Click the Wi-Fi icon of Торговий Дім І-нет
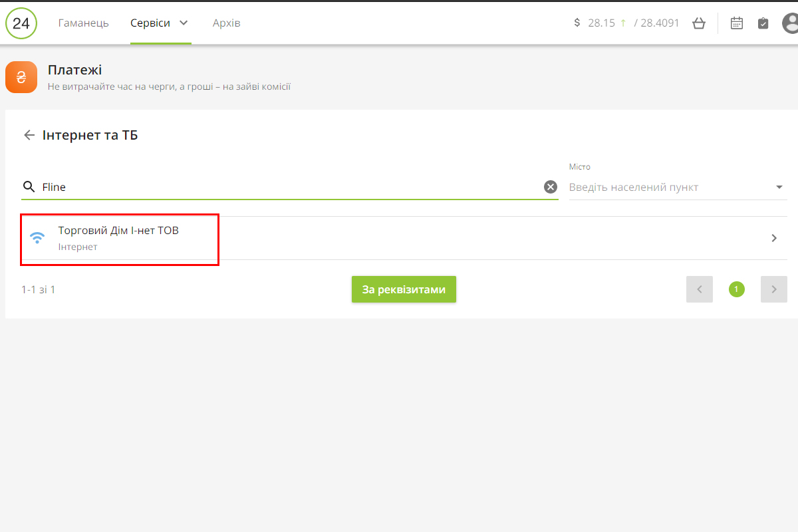This screenshot has width=798, height=532. [x=38, y=237]
